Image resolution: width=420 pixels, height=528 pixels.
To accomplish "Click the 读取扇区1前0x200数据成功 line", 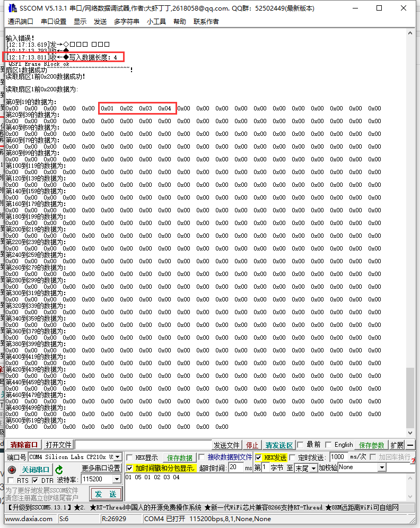I will pos(46,76).
